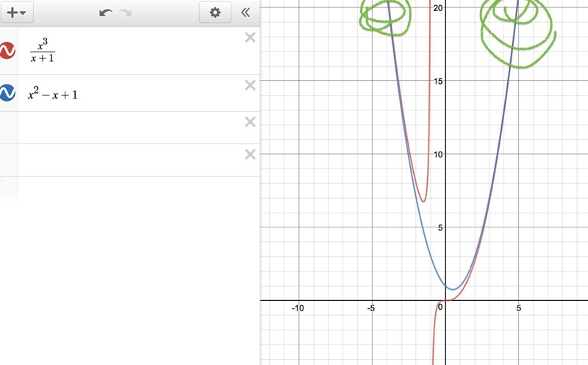Delete the x²−x+1 expression
The image size is (588, 365).
[x=250, y=85]
